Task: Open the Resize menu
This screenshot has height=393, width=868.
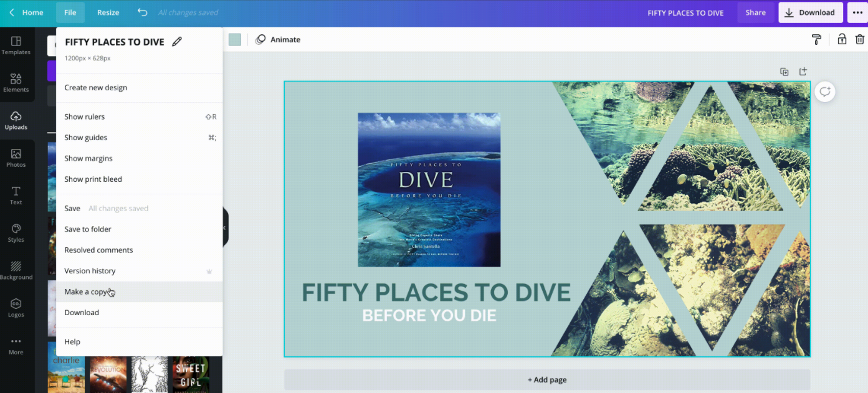Action: click(x=108, y=12)
